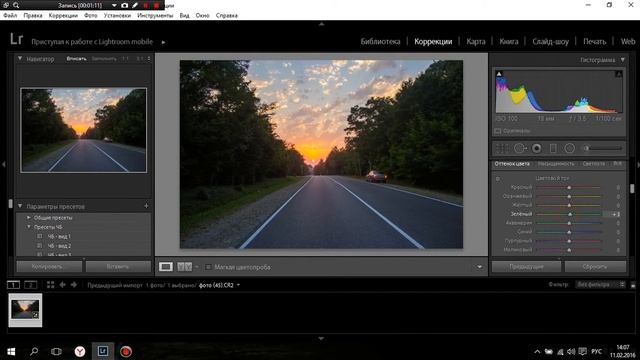640x360 pixels.
Task: Hide the top module panel
Action: click(x=321, y=24)
